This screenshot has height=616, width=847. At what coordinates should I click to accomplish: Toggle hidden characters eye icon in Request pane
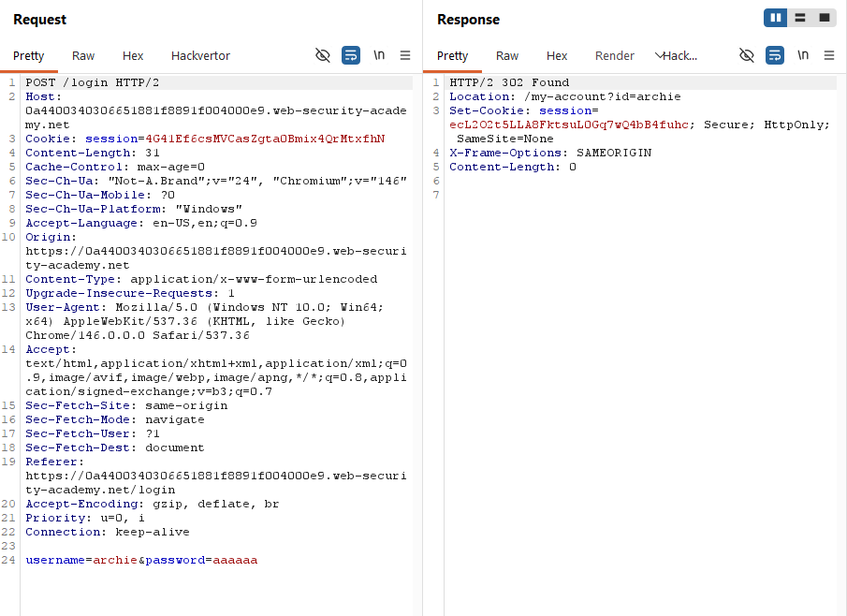(x=323, y=55)
